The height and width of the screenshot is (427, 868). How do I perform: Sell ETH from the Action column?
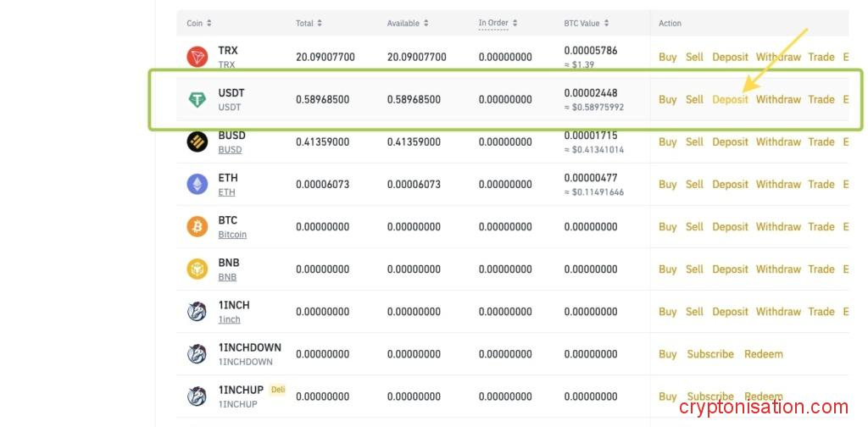click(x=694, y=185)
